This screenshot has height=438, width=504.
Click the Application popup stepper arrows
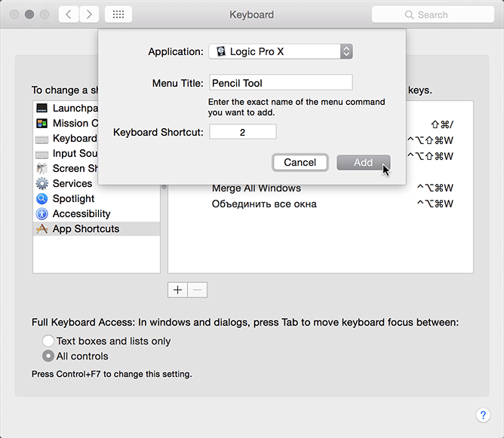click(346, 51)
